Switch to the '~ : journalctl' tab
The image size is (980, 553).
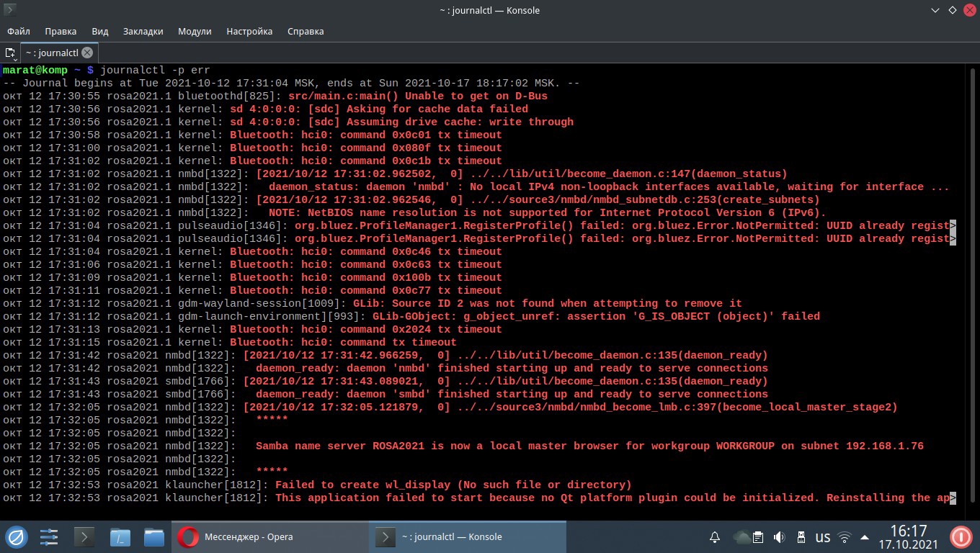tap(51, 53)
